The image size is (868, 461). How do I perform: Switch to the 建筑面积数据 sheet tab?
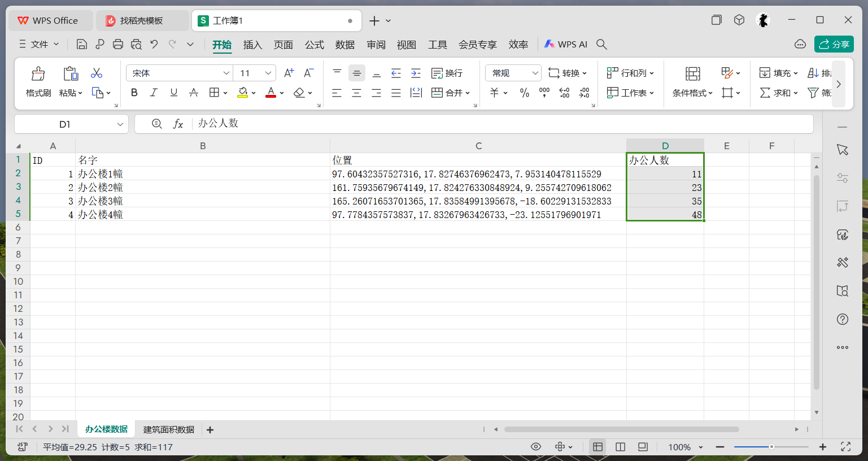point(168,430)
